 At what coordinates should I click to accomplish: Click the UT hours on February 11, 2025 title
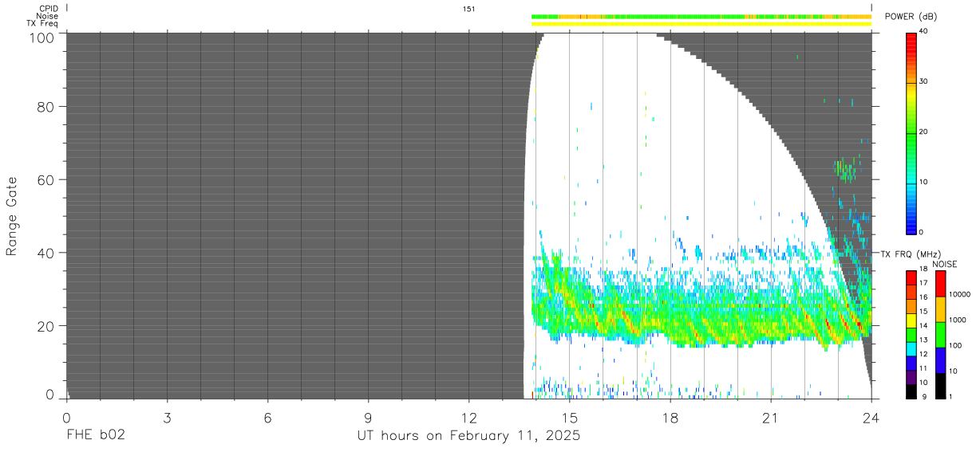tap(468, 436)
